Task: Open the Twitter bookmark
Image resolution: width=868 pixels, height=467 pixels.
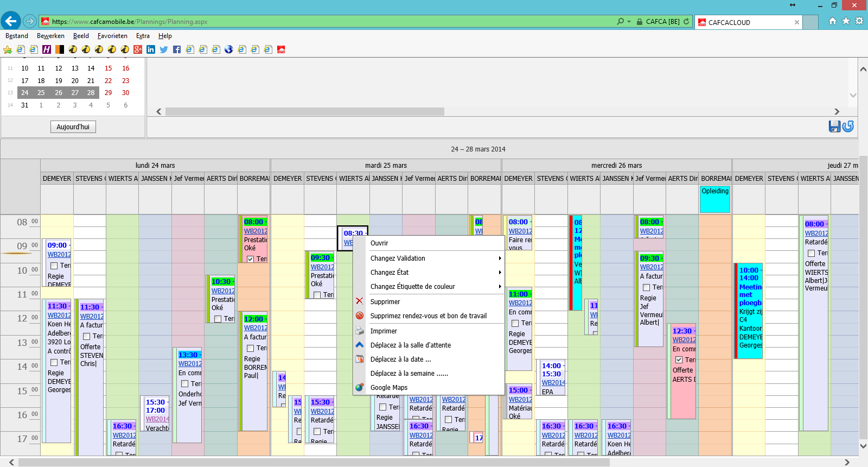Action: (164, 49)
